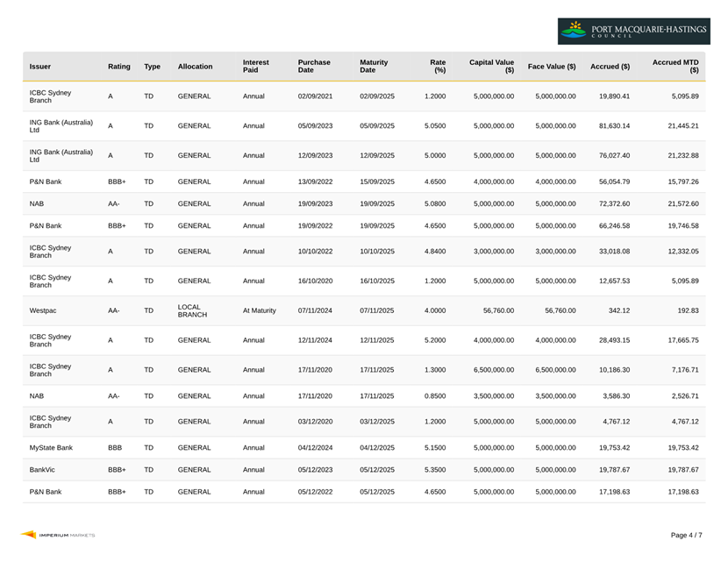Click the Page 4 / 7 indicator
728x562 pixels.
(x=686, y=535)
